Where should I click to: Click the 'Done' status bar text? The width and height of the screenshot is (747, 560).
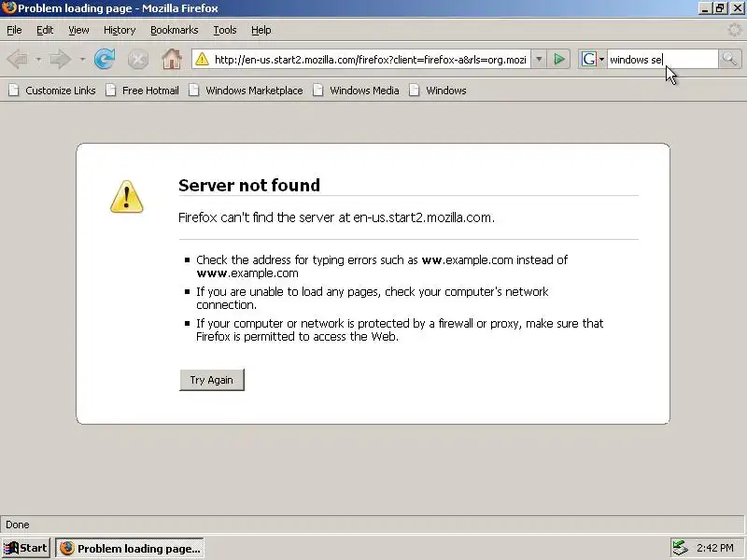click(x=18, y=525)
